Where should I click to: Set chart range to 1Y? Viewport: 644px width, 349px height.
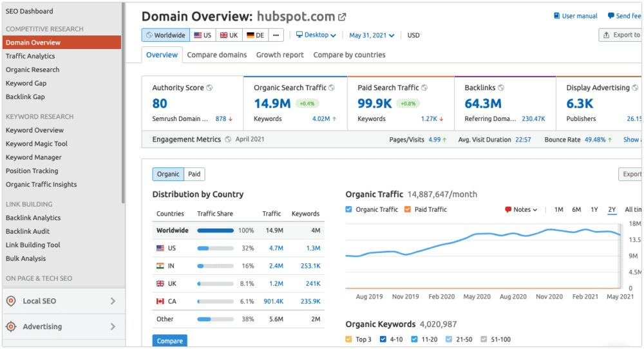(x=594, y=209)
